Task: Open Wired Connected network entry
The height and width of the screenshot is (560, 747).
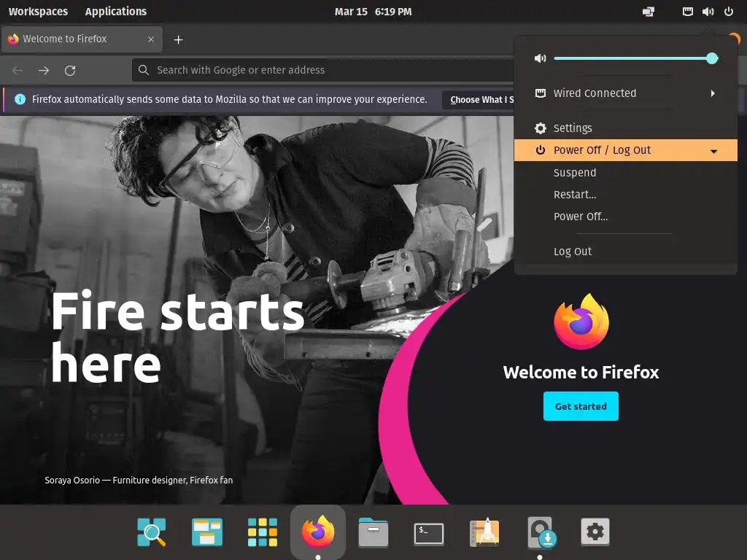Action: coord(625,93)
